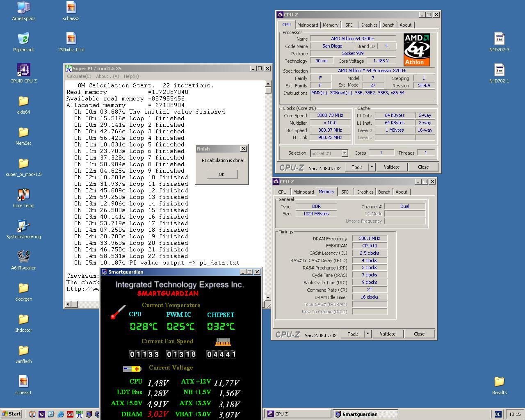Select the scheiss1 image file icon
Viewport: 525px width, 420px height.
(x=23, y=381)
